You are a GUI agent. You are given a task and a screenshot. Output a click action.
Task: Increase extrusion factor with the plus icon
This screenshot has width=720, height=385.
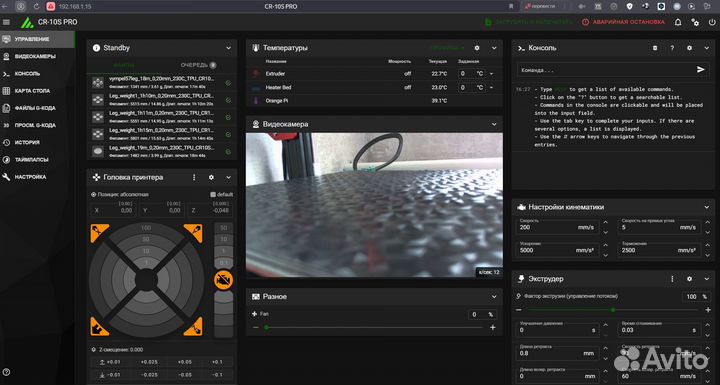708,310
